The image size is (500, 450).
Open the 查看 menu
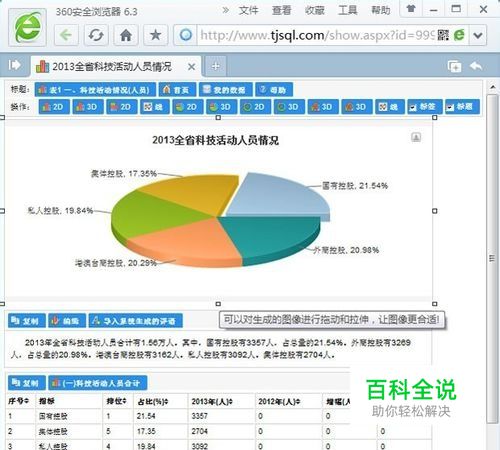click(x=281, y=10)
